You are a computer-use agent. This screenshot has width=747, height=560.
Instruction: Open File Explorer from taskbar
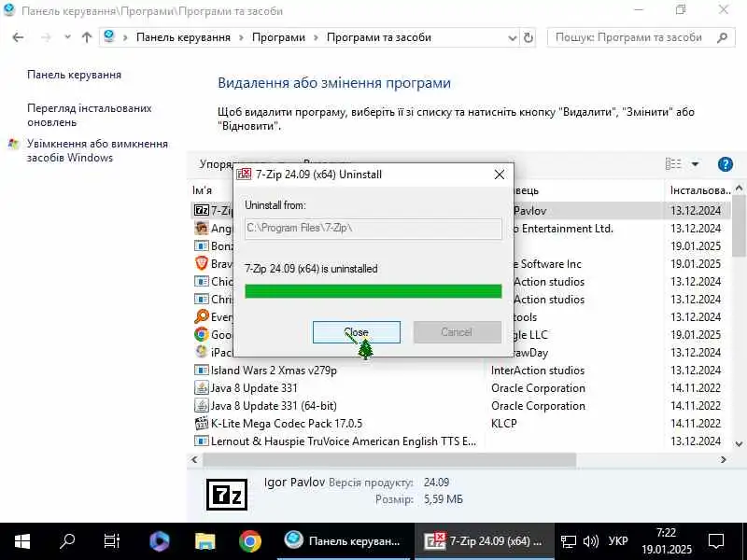click(205, 541)
